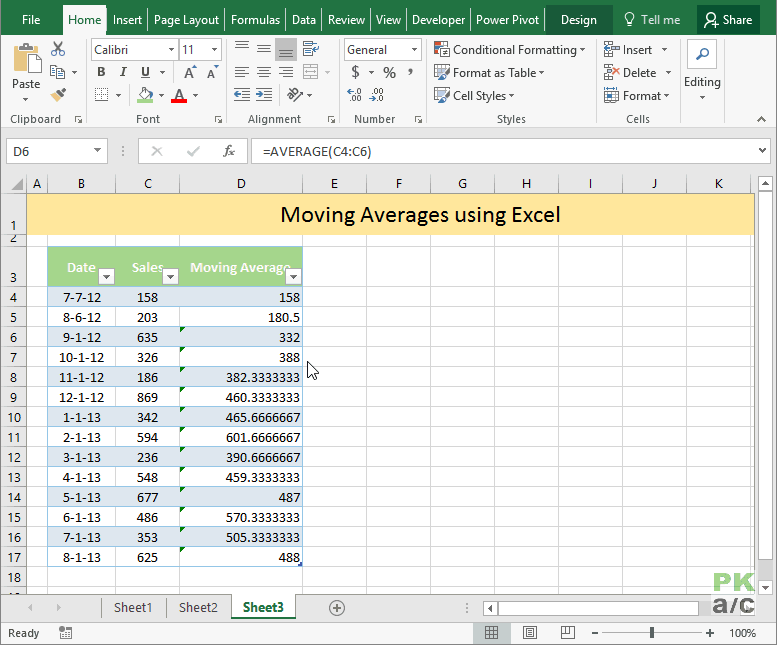
Task: Switch to the Insert tab
Action: click(x=127, y=20)
